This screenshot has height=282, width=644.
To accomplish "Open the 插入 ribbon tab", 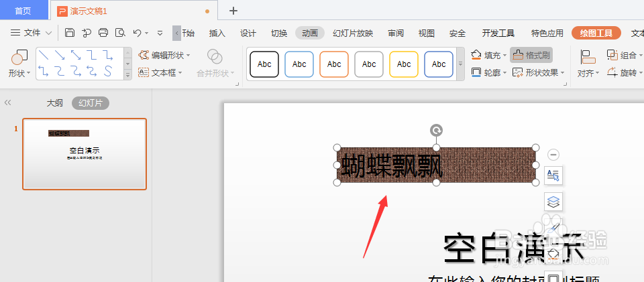I will click(217, 33).
